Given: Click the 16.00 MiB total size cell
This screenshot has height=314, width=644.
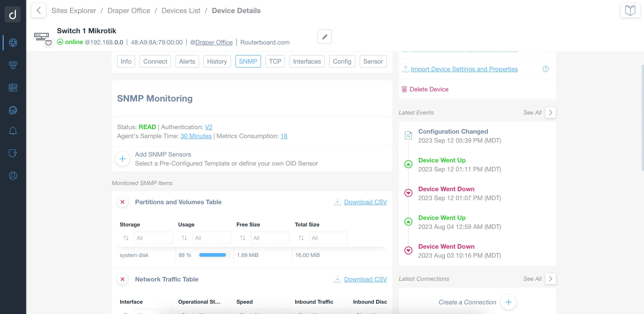Looking at the screenshot, I should click(x=307, y=255).
